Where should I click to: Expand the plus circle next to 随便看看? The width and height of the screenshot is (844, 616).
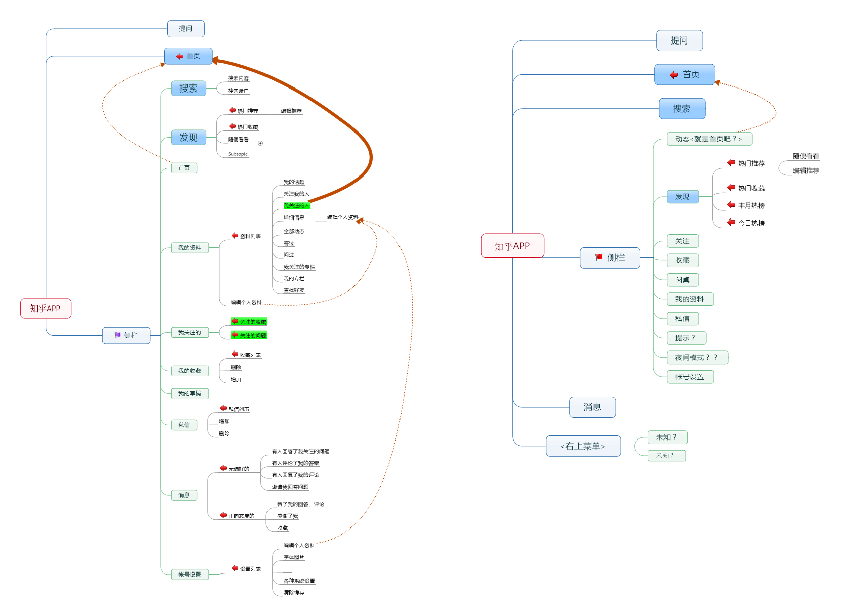tap(260, 143)
